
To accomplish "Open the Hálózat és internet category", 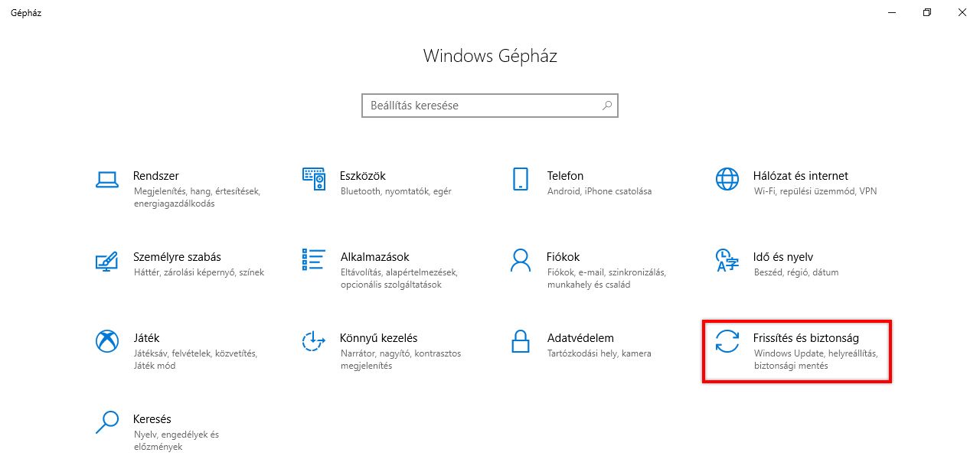I will [x=800, y=176].
